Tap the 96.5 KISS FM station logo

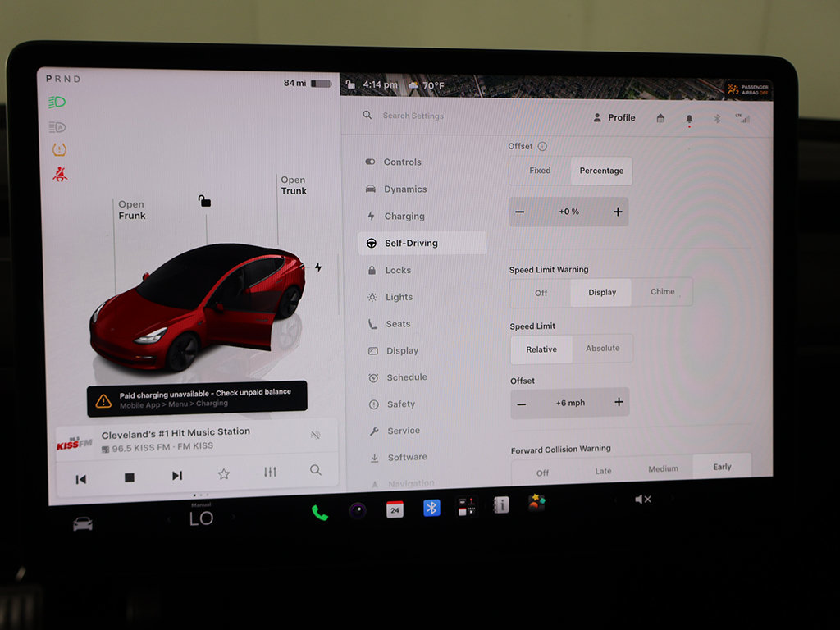[x=75, y=444]
